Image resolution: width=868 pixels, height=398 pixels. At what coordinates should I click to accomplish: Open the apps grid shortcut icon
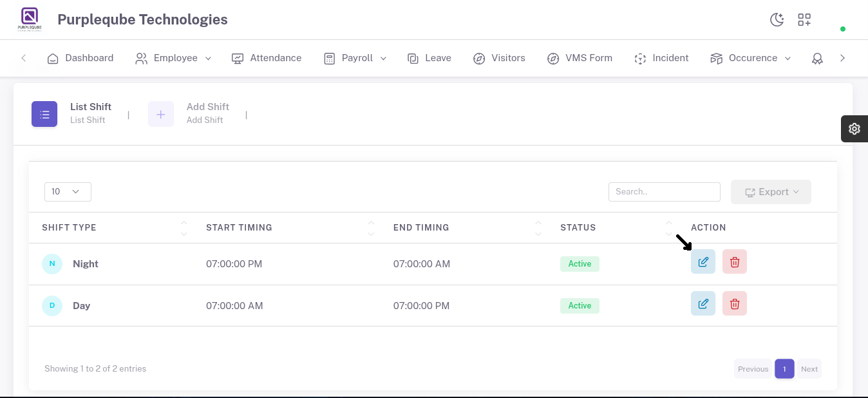coord(804,20)
